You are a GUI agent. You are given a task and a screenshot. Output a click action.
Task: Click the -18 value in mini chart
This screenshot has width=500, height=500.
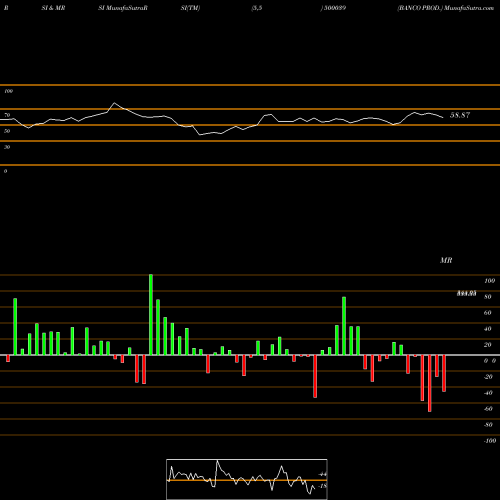pos(323,486)
